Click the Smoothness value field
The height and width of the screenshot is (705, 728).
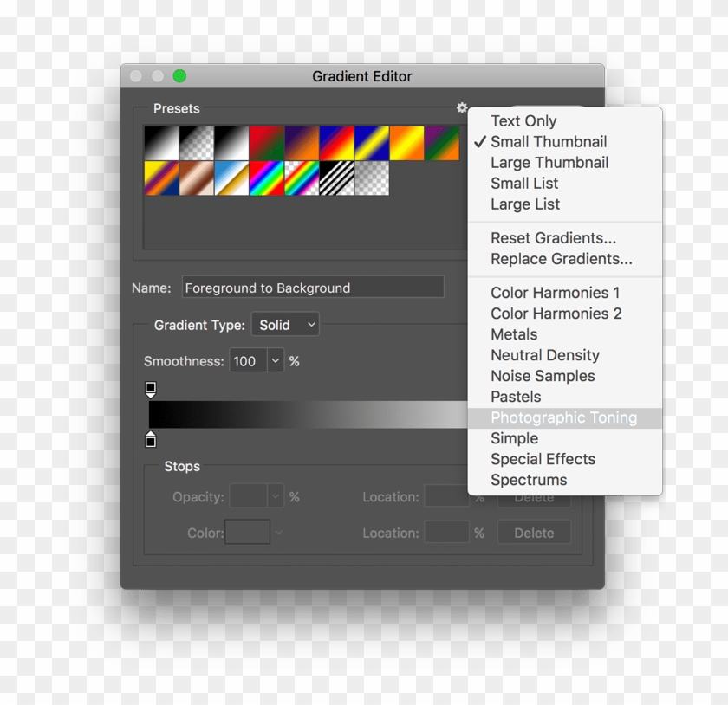click(x=248, y=360)
